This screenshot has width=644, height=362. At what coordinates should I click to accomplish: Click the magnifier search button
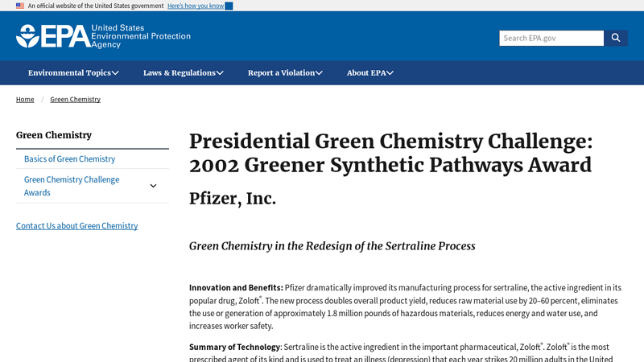click(615, 38)
